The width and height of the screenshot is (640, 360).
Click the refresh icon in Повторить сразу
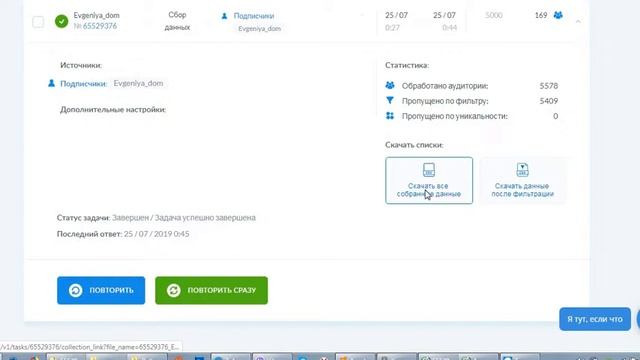173,290
